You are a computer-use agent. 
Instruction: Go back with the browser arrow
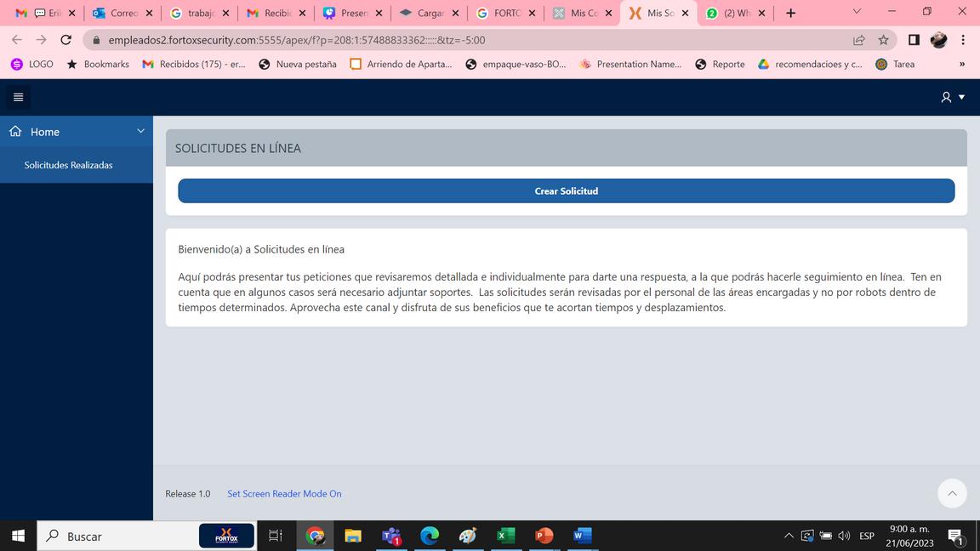(17, 40)
